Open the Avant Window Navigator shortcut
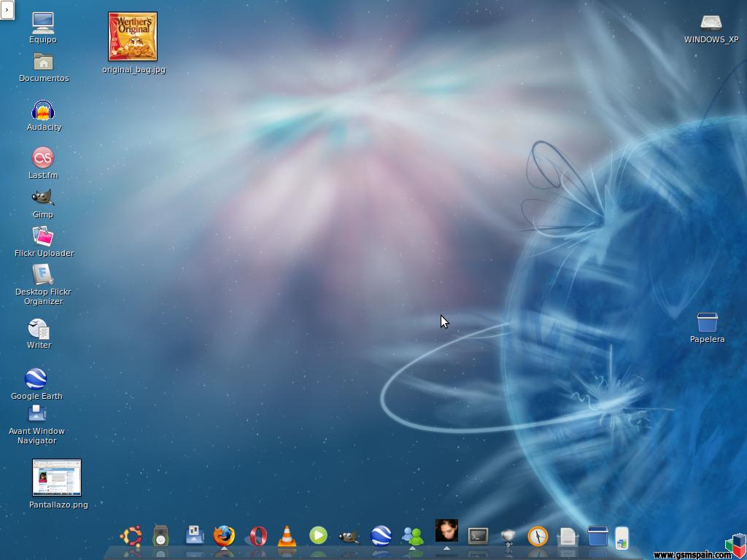 [x=36, y=413]
